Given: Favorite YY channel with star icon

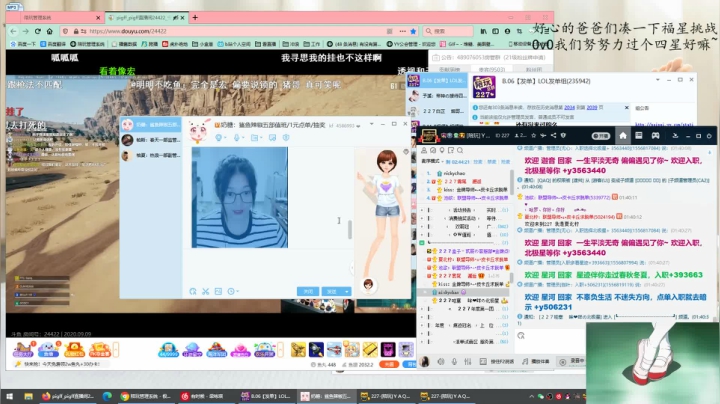Looking at the screenshot, I should pos(534,135).
